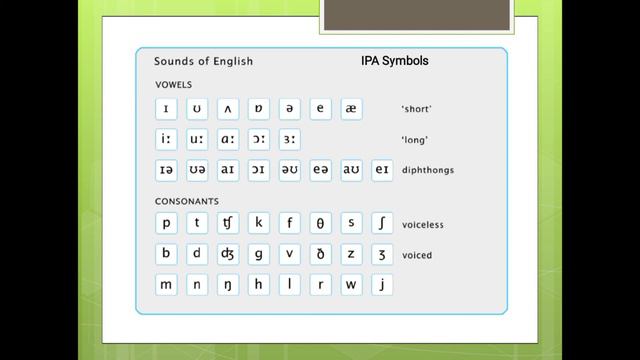Click the 'voiced' row label
The width and height of the screenshot is (640, 360).
tap(417, 255)
